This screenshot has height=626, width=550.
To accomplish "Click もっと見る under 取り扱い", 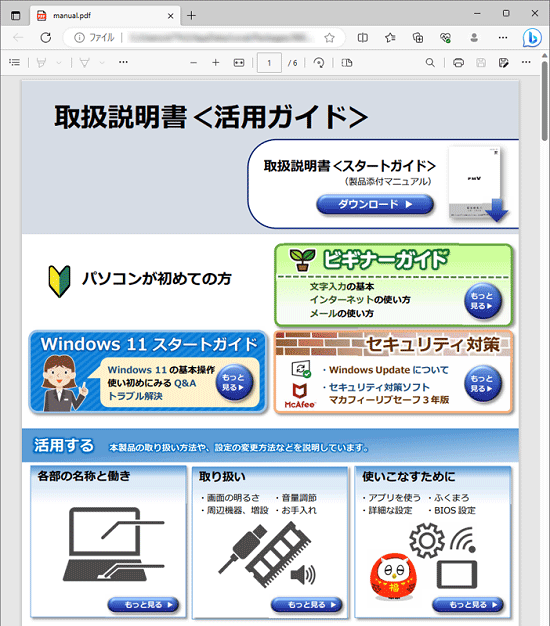I will [307, 605].
